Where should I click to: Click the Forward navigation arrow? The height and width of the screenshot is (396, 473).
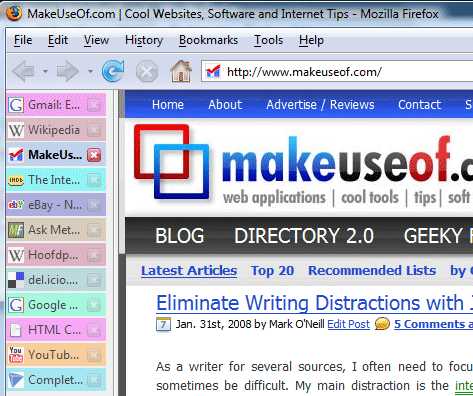68,71
